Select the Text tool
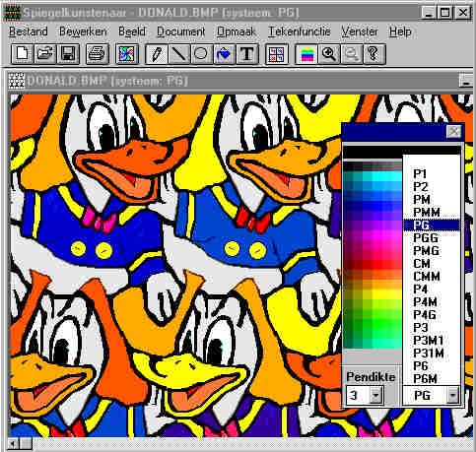The width and height of the screenshot is (476, 452). coord(246,53)
